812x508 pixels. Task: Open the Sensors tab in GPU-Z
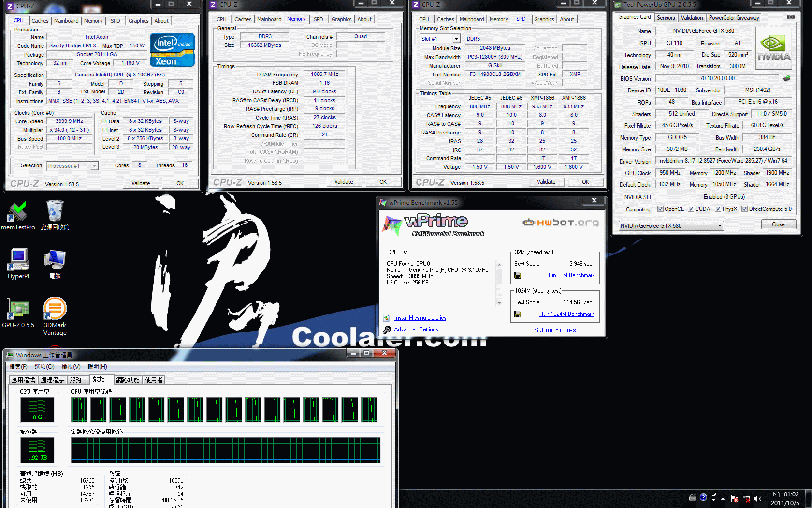tap(666, 18)
